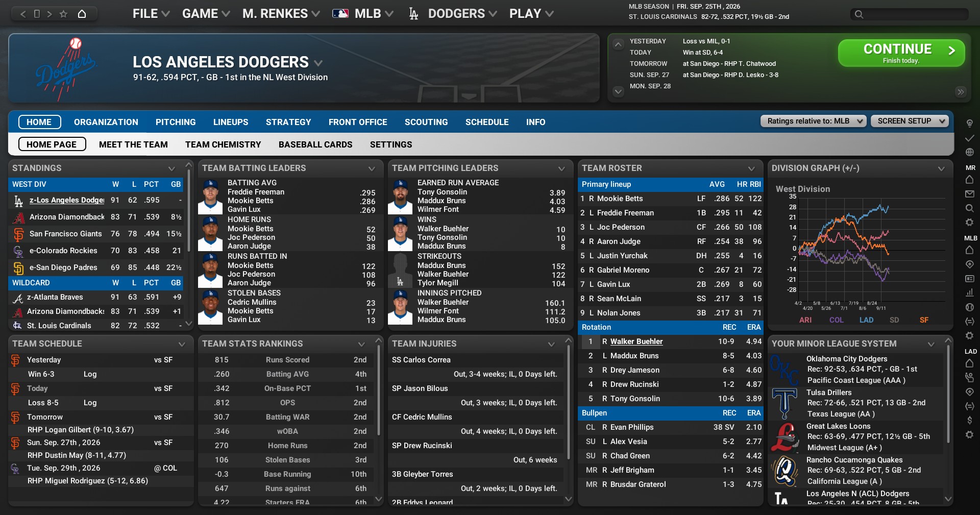Expand the SCREEN SETUP dropdown
The width and height of the screenshot is (980, 515).
click(910, 121)
